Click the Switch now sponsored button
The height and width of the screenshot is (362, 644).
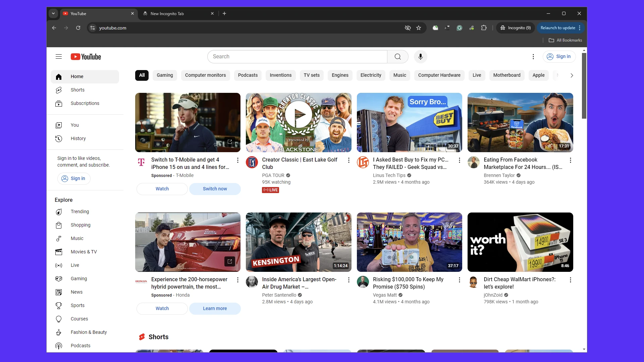(215, 189)
